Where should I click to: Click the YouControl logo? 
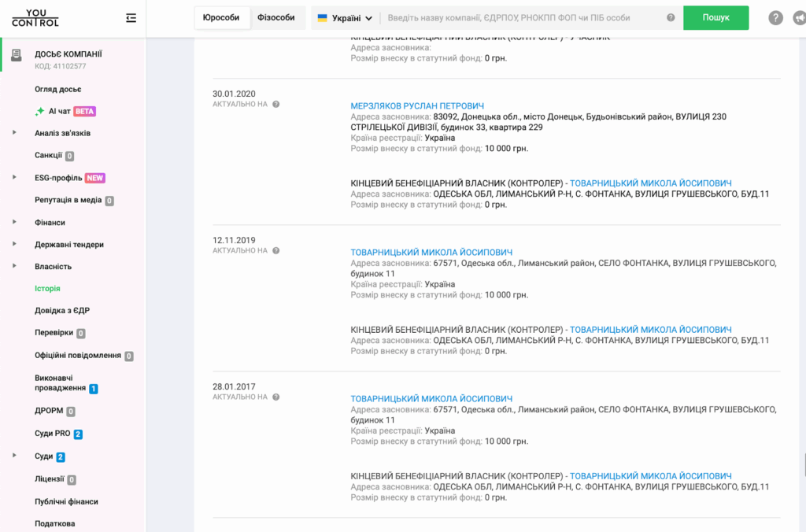coord(35,17)
